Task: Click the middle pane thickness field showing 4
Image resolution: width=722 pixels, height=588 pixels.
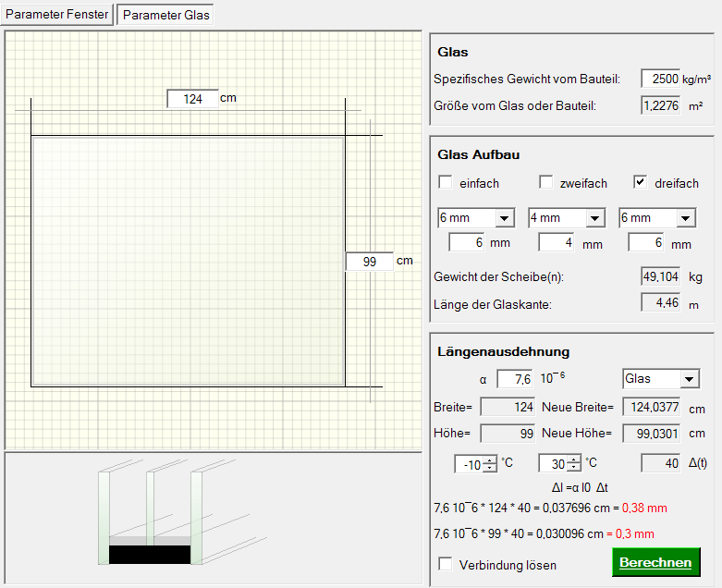Action: 557,243
